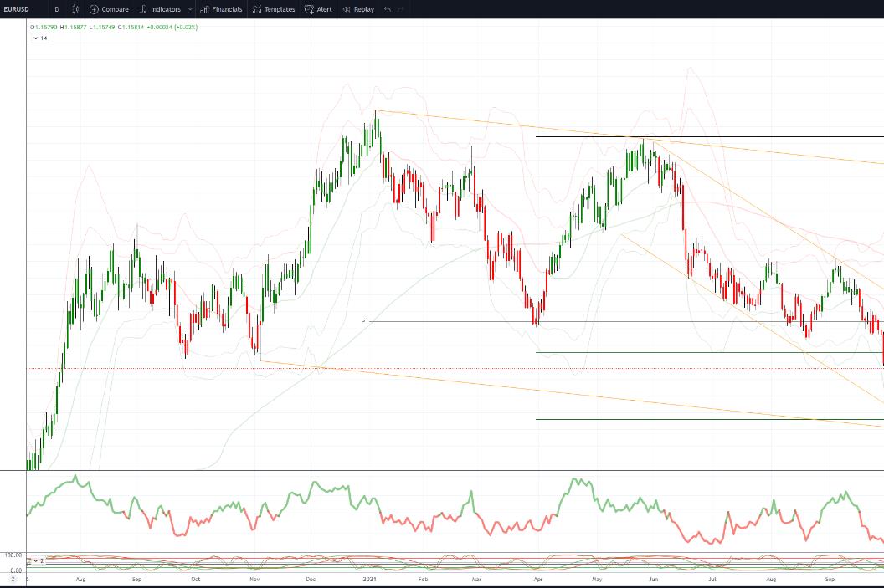Create an alert with the Alert icon
Image resolution: width=884 pixels, height=588 pixels.
pyautogui.click(x=309, y=9)
